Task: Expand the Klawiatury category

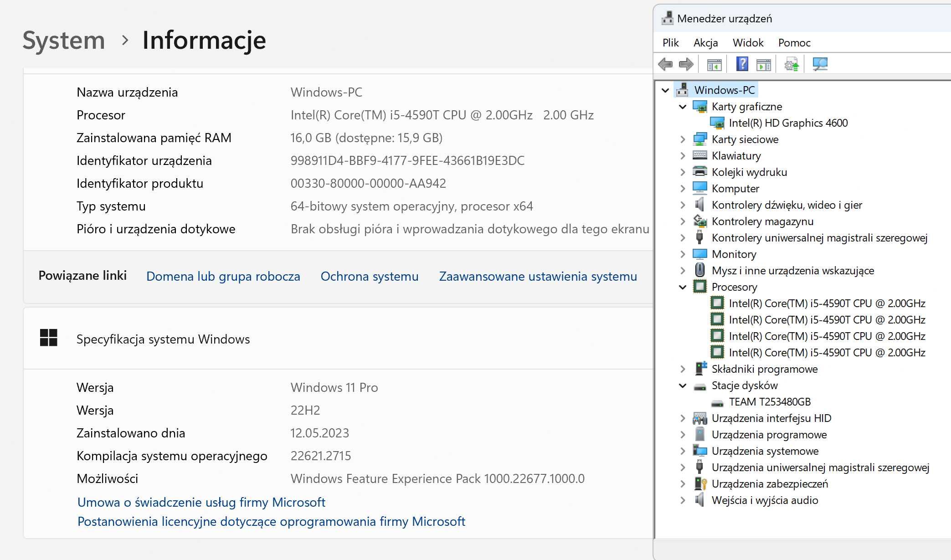Action: click(683, 156)
